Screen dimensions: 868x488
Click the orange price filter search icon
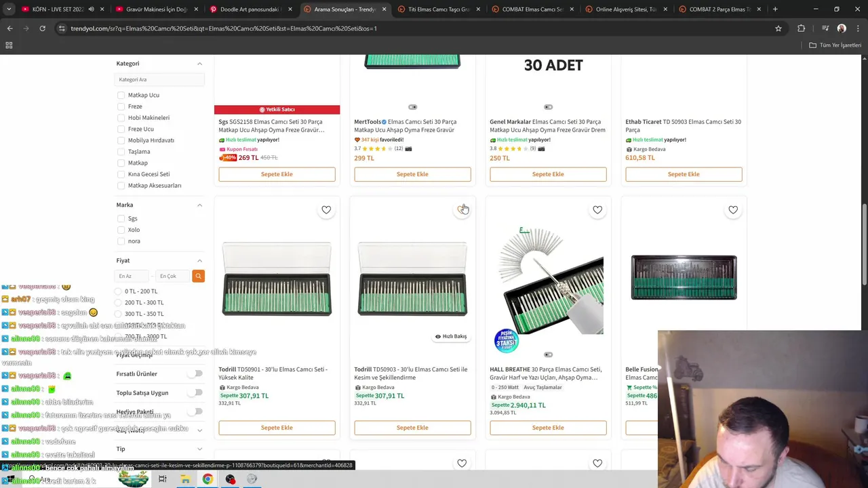(198, 276)
